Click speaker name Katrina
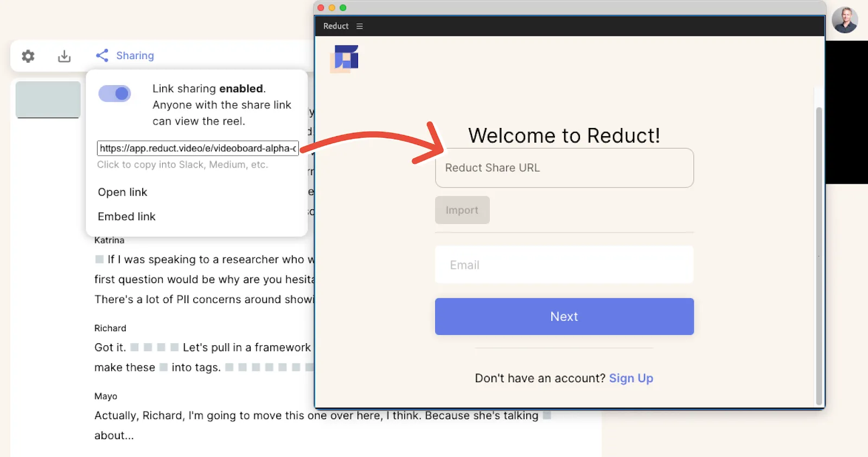Screen dimensions: 868x457 109,240
